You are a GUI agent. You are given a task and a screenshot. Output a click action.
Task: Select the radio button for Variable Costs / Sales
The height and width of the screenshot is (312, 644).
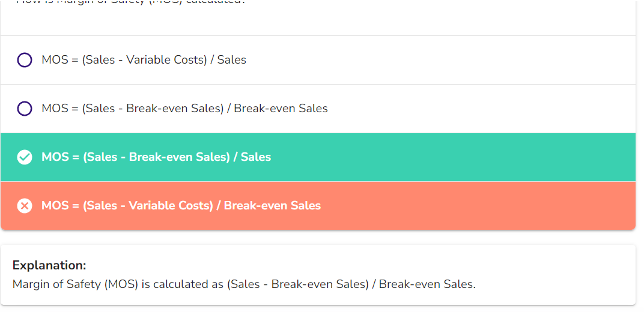[x=25, y=60]
